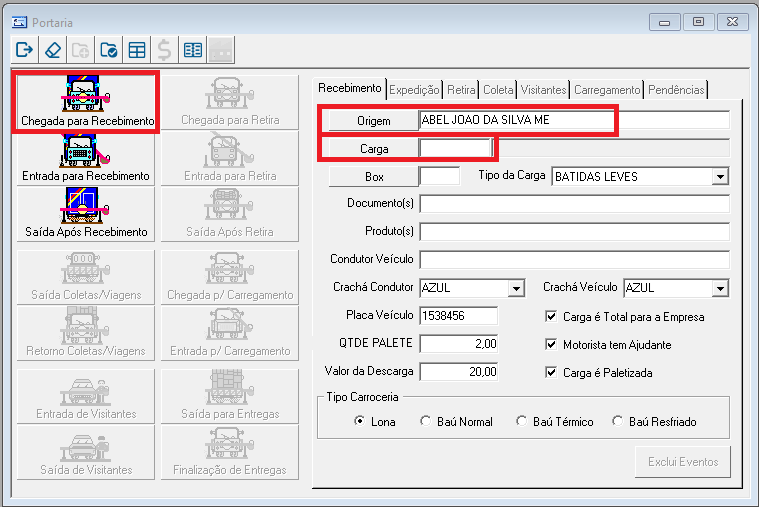Click the greyed factory toolbar icon
This screenshot has height=507, width=759.
[221, 50]
